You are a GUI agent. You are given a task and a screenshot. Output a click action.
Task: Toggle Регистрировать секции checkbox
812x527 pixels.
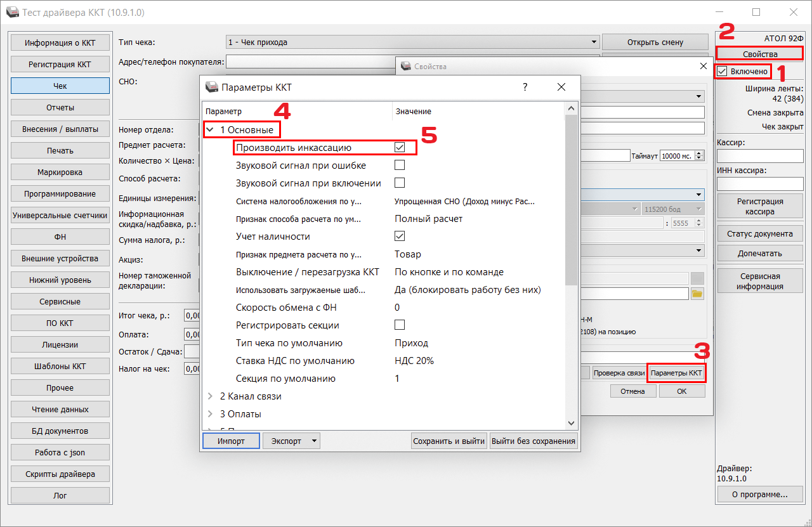coord(400,325)
